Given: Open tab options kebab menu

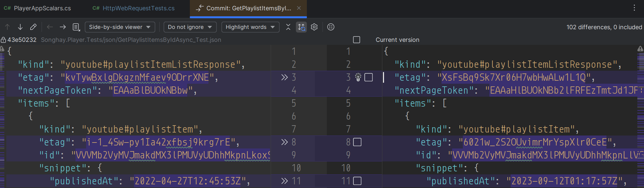Looking at the screenshot, I should click(634, 8).
